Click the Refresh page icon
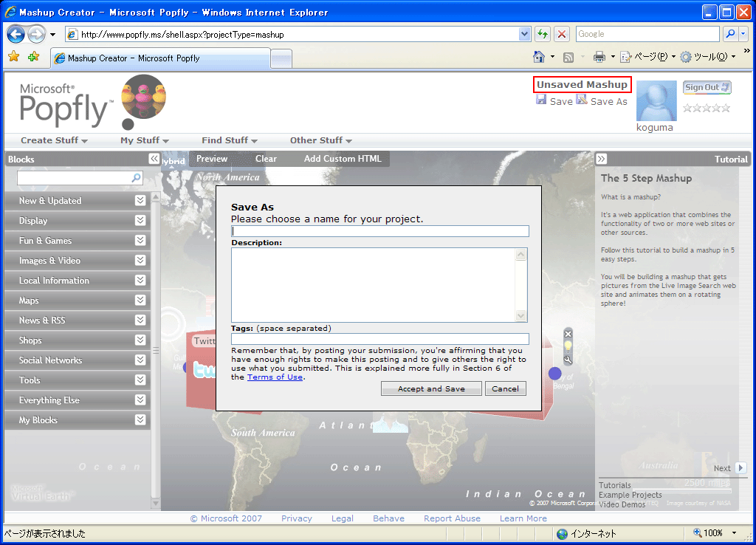 click(x=543, y=34)
